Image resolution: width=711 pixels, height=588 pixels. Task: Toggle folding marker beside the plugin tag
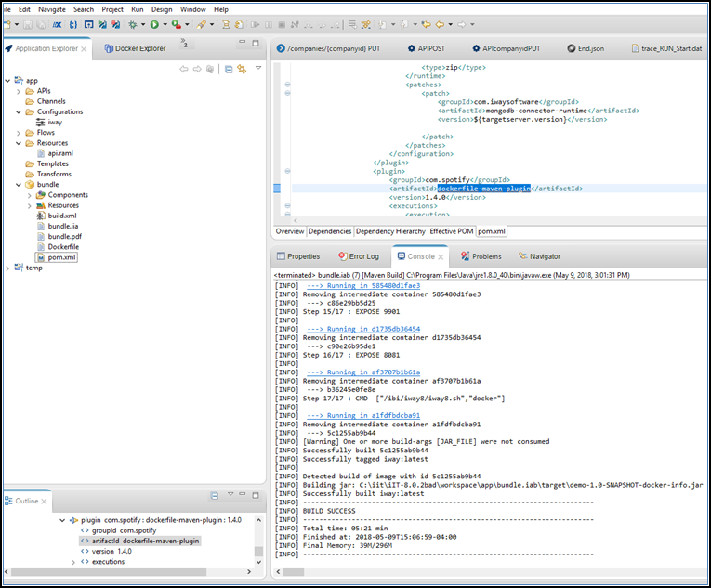click(x=287, y=171)
